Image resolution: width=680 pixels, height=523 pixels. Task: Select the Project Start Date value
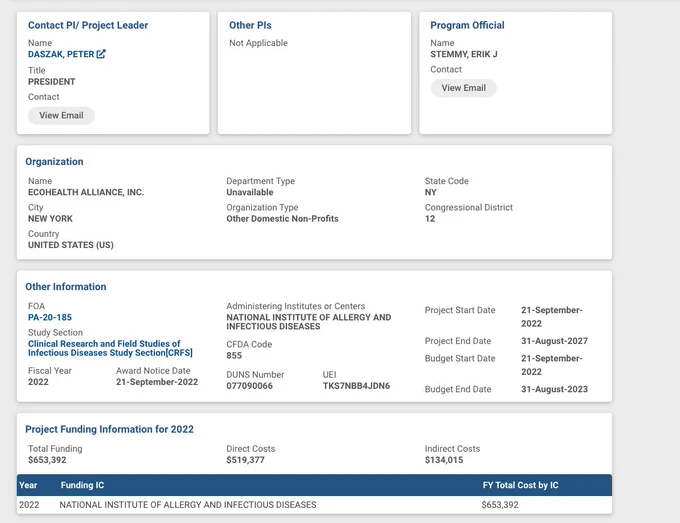pos(552,317)
